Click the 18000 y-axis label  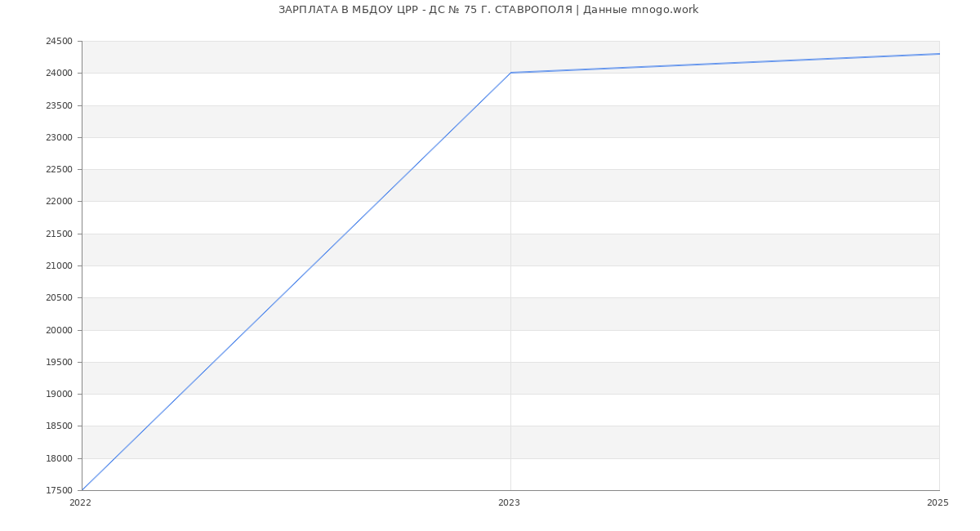coord(60,458)
